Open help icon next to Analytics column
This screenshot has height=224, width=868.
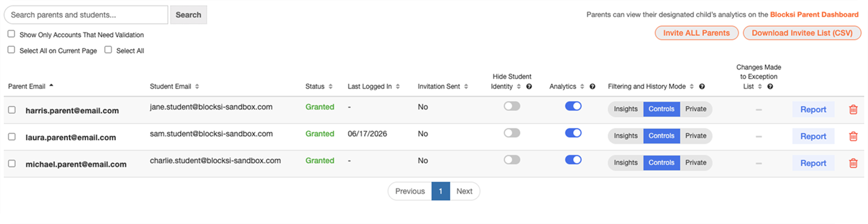pos(593,87)
